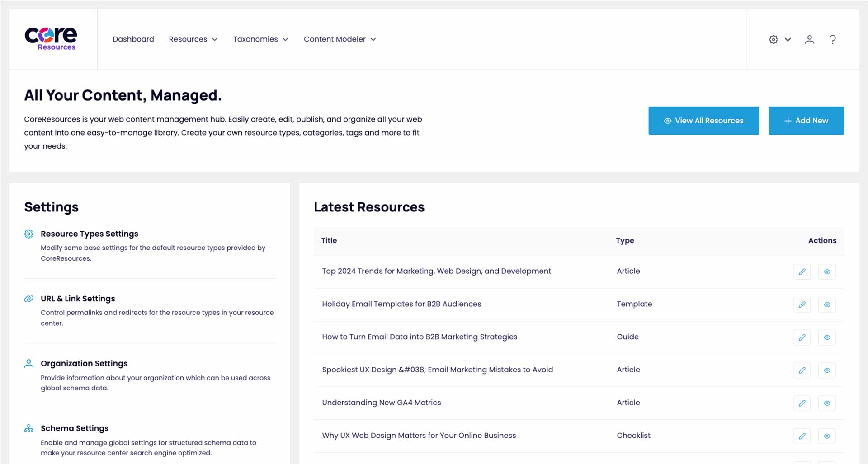
Task: Click title 'How to Turn Email Data into B2B Marketing Strategies'
Action: coord(420,337)
